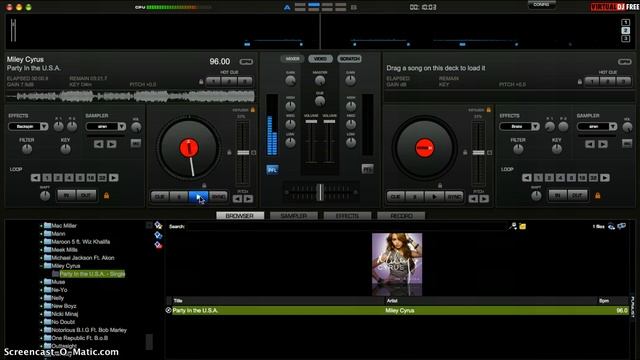Toggle the left deck smart loop lock

107,196
